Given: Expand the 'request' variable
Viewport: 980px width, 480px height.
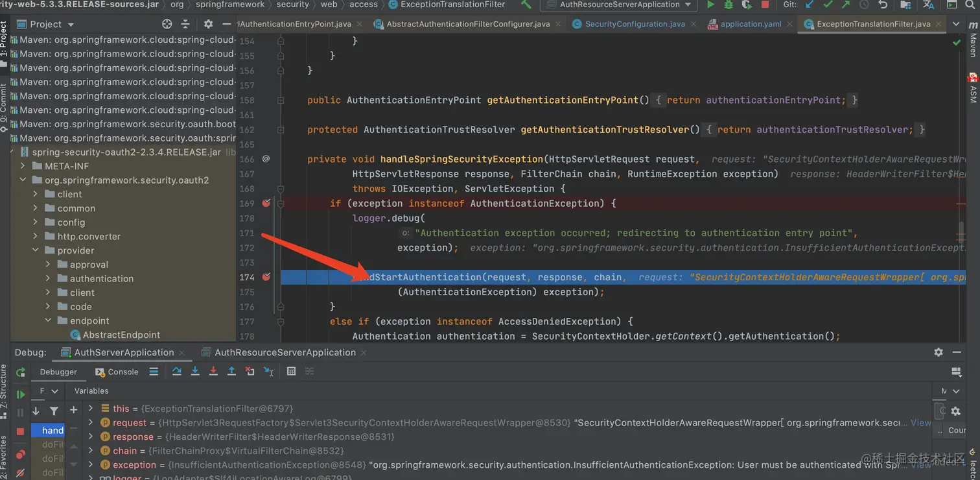Looking at the screenshot, I should tap(91, 422).
